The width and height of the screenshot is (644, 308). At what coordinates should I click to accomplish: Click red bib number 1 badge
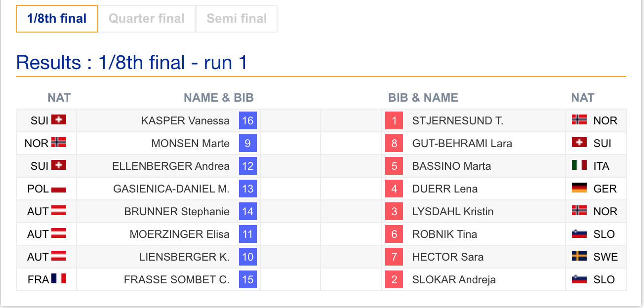[394, 120]
